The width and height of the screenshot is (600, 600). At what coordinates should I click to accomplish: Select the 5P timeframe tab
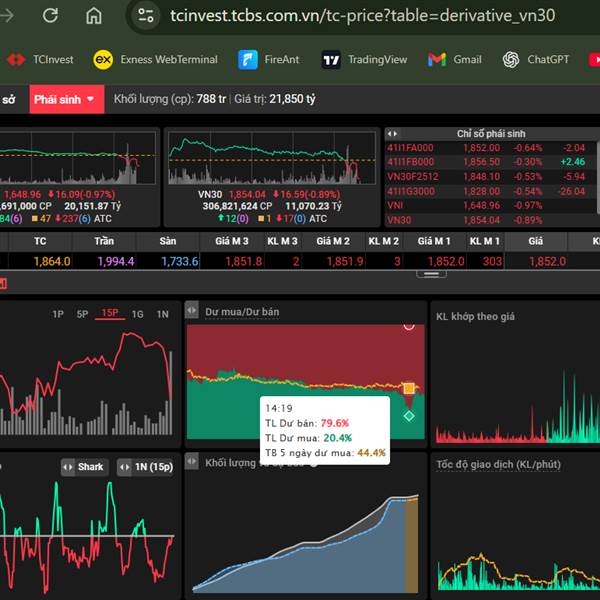click(x=82, y=314)
